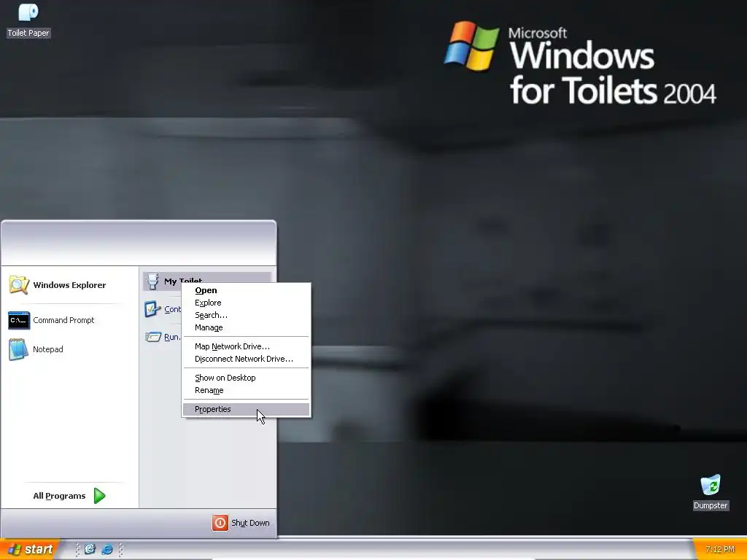Click the Control Panel checkmark icon
Screen dimensions: 747x560
coord(153,309)
